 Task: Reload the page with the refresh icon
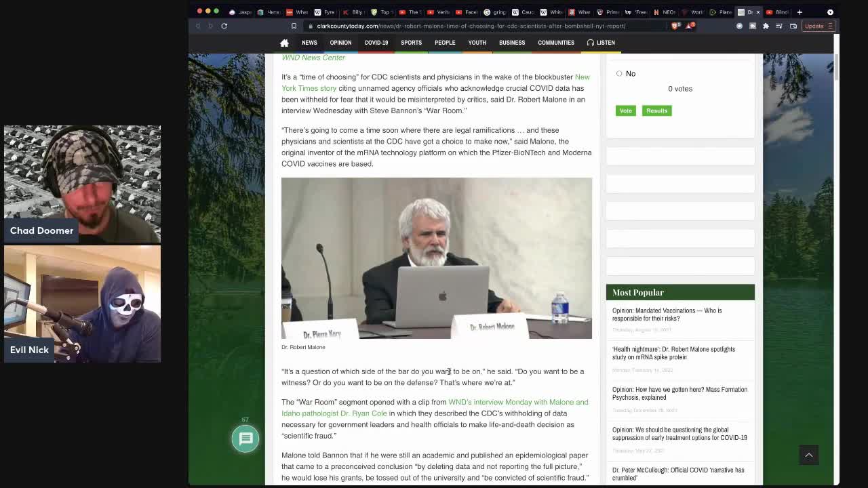point(224,26)
